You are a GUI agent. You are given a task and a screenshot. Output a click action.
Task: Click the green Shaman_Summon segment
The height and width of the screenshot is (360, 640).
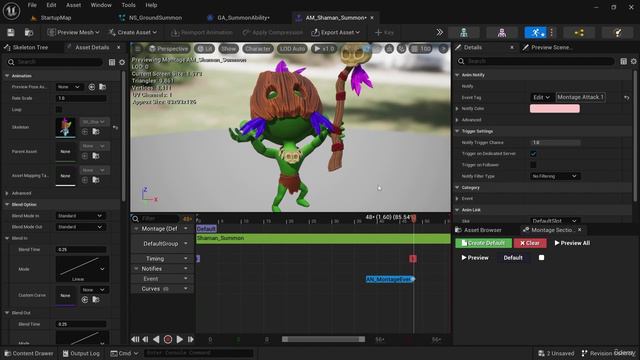(323, 238)
